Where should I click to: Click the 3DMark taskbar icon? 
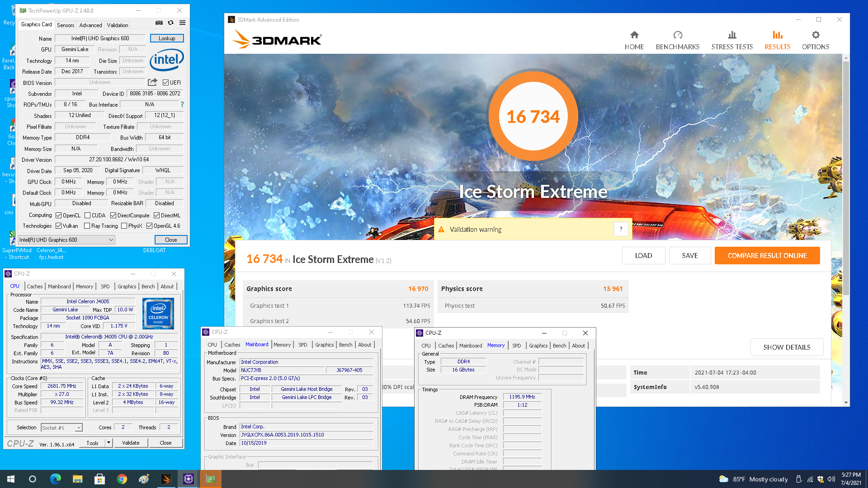pyautogui.click(x=166, y=479)
